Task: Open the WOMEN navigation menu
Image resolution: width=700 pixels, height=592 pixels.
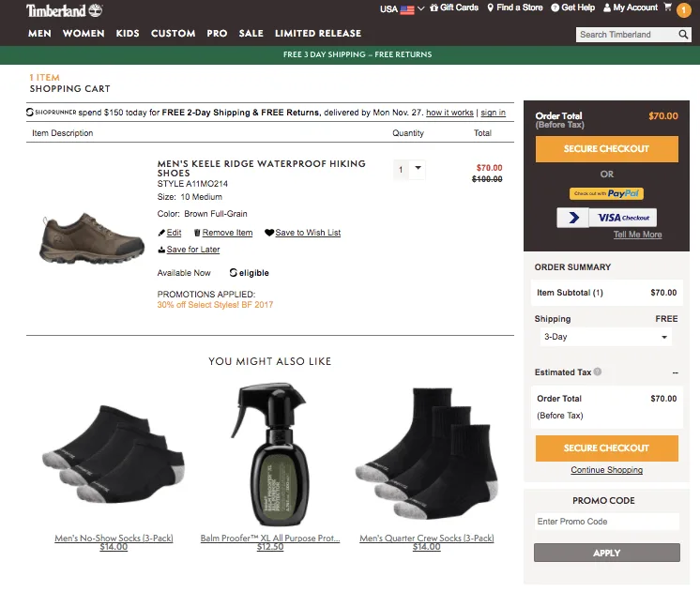Action: pos(84,34)
